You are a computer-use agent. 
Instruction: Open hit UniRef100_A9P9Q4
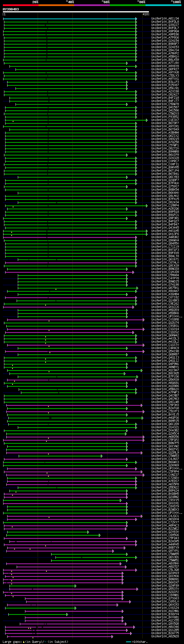(165, 31)
